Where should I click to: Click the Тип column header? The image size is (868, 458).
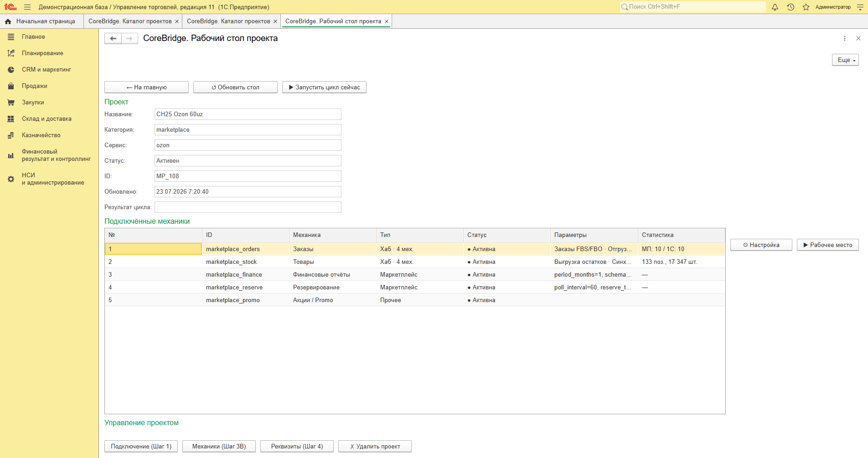[x=419, y=235]
